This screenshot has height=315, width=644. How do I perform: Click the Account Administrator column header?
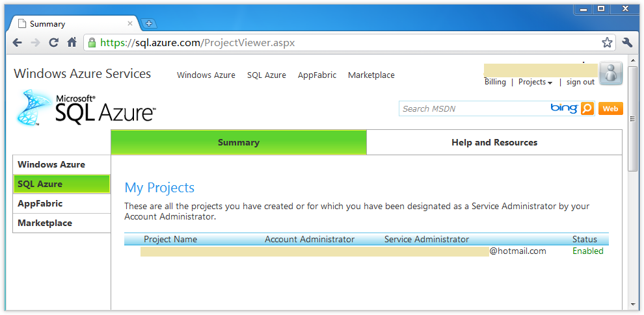click(x=310, y=239)
